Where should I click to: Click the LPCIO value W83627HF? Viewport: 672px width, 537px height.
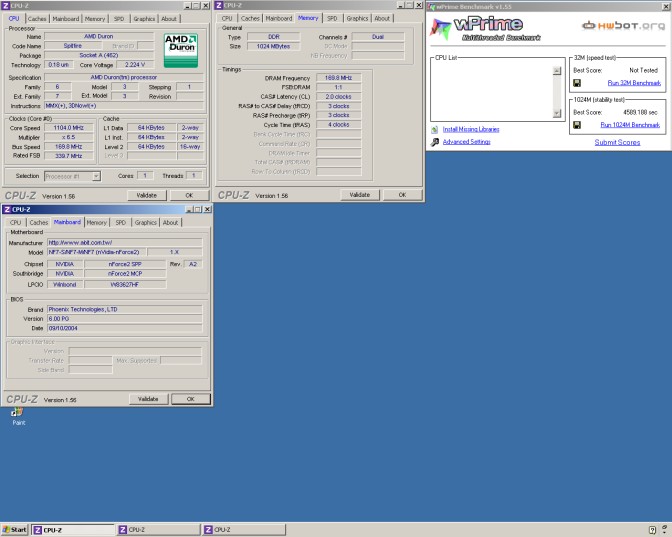(x=125, y=285)
